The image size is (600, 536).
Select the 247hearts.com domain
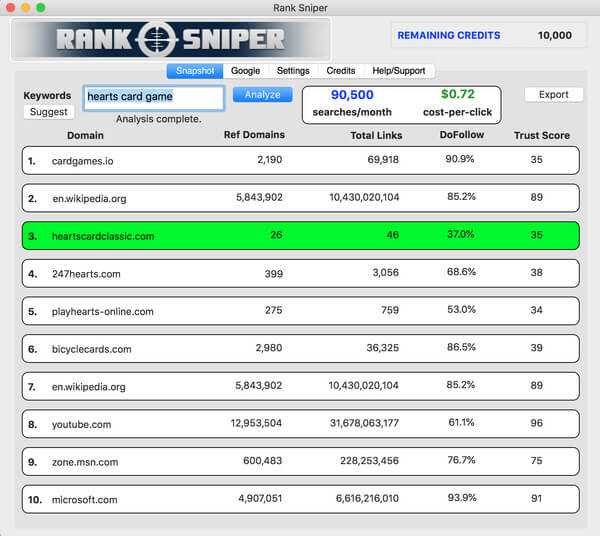(x=86, y=274)
